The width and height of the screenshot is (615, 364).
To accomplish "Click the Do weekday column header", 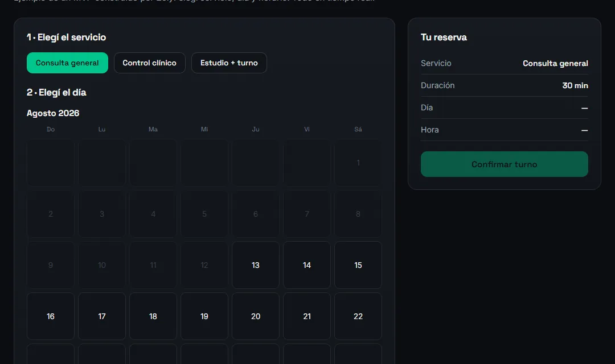I will (x=51, y=129).
